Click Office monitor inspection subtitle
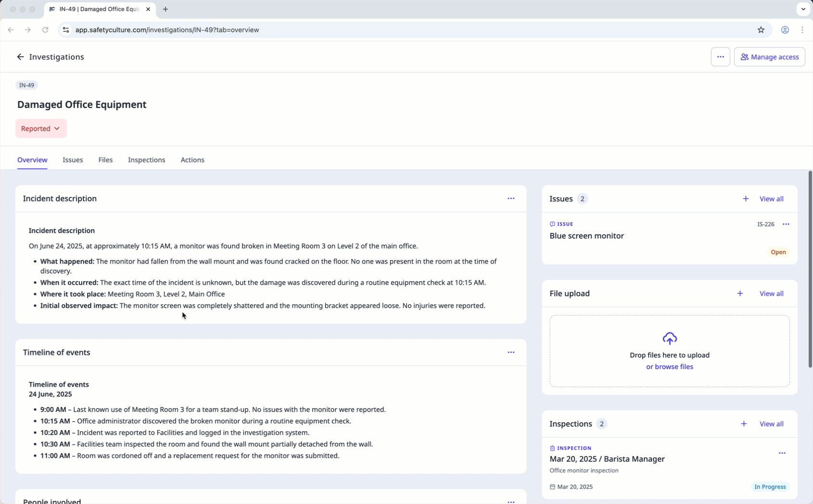 click(584, 470)
